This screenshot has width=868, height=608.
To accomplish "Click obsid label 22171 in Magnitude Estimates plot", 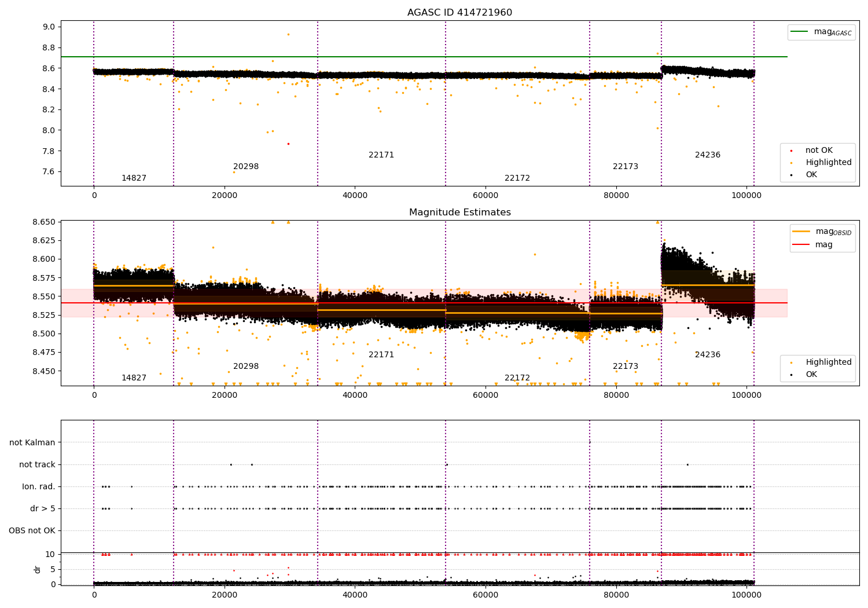I will pos(381,355).
